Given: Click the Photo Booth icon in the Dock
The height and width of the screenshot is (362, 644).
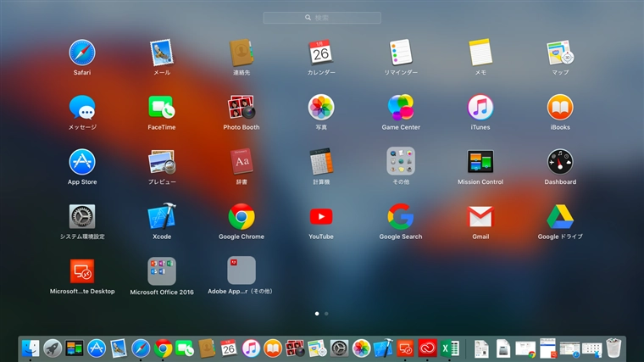Looking at the screenshot, I should [295, 348].
